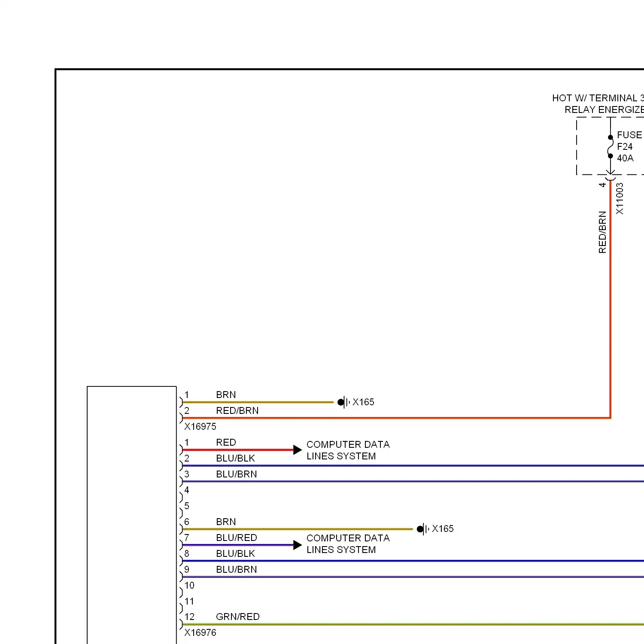Click the vertical RED/BRN wire label
This screenshot has height=644, width=644.
click(x=602, y=232)
